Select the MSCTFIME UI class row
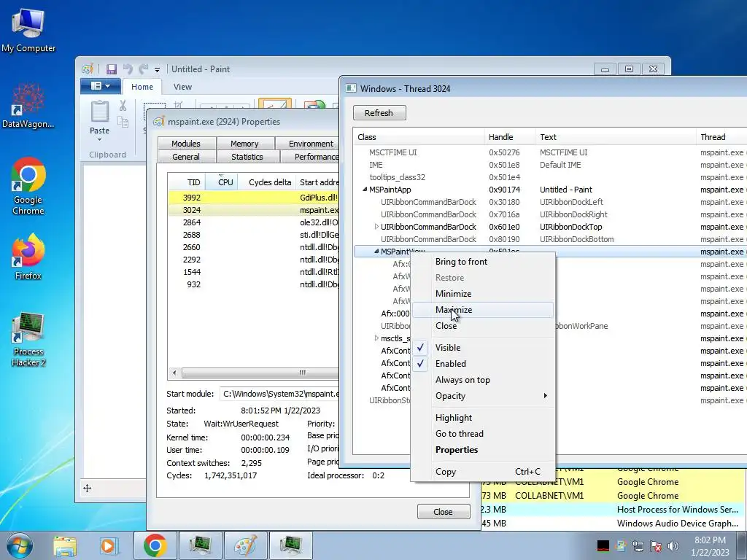This screenshot has width=747, height=560. 550,152
